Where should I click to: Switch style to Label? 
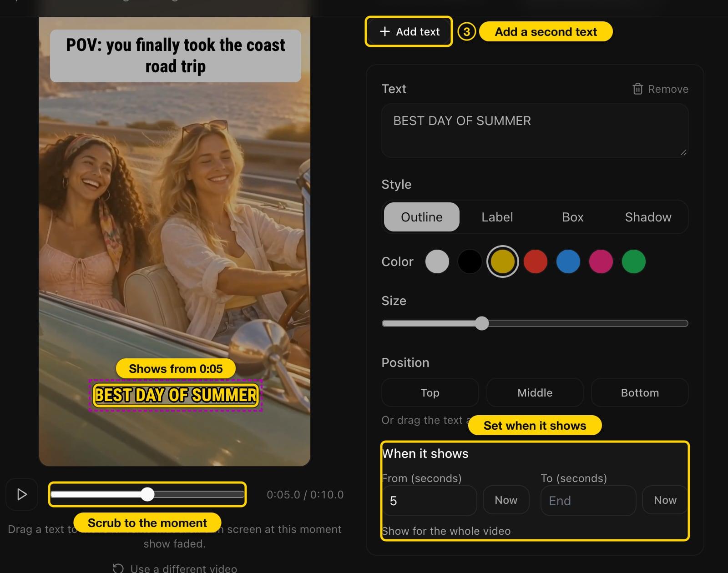click(497, 217)
